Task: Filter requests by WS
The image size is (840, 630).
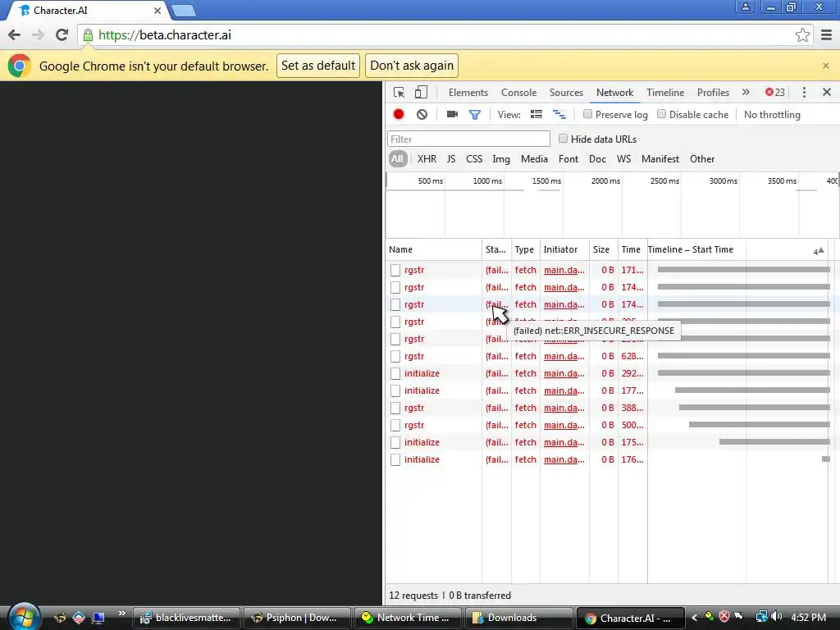Action: point(623,159)
